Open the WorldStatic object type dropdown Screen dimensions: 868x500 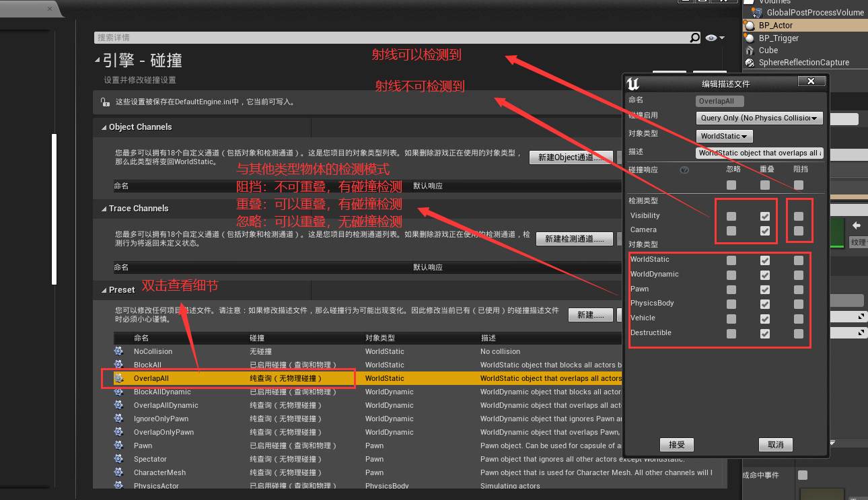point(724,136)
